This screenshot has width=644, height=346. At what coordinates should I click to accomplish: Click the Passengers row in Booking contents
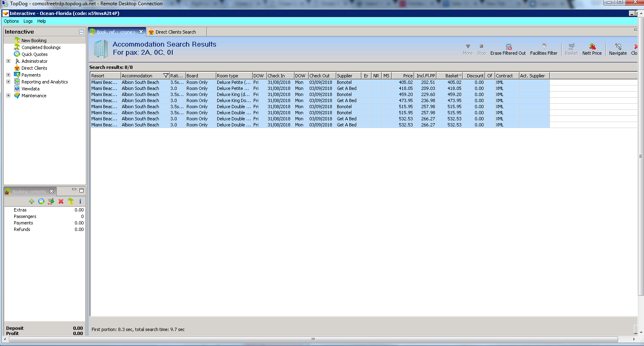click(x=45, y=216)
